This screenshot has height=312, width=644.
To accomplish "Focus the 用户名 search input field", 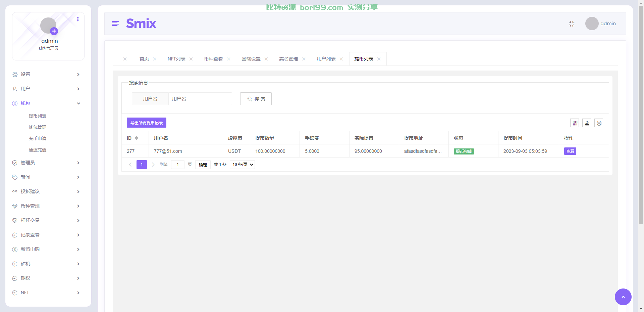I will [200, 99].
